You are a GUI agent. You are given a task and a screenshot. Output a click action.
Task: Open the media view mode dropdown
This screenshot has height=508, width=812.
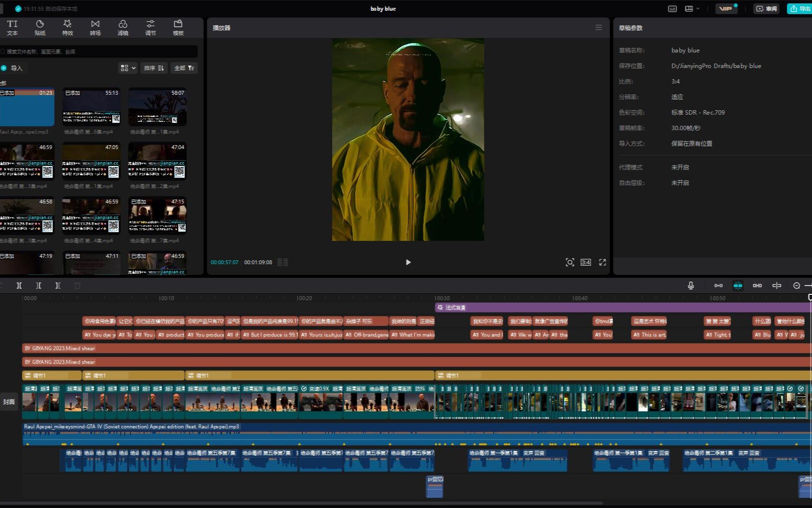click(x=128, y=68)
